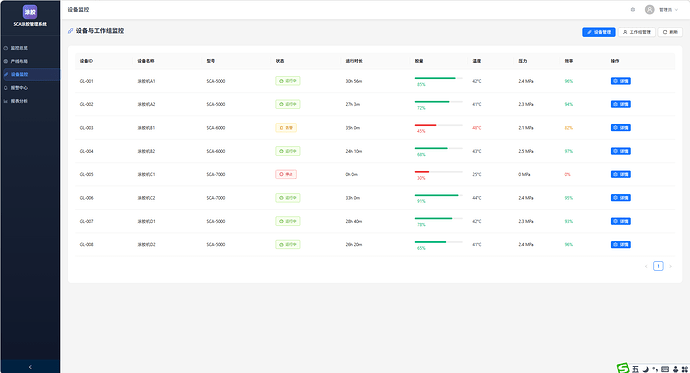Click the orange 82% efficiency value

click(x=569, y=128)
